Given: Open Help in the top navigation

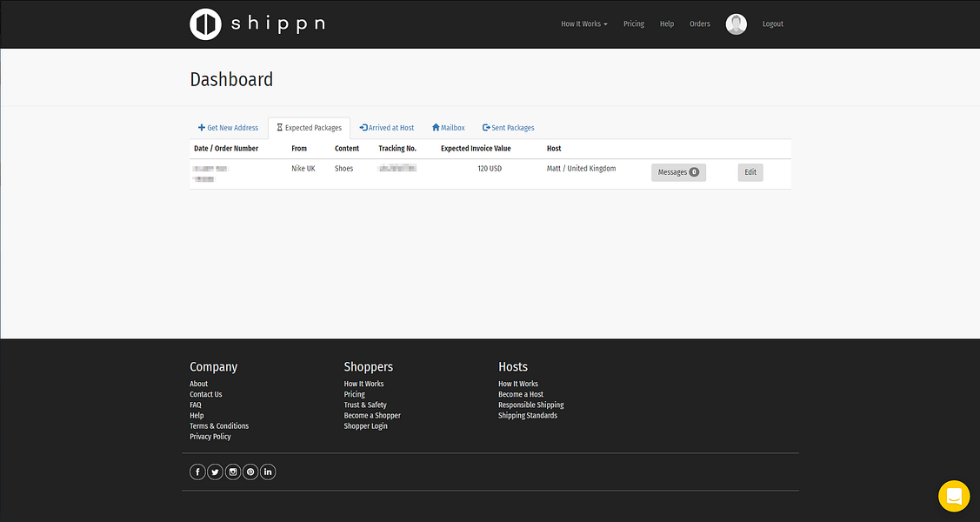Looking at the screenshot, I should tap(667, 23).
